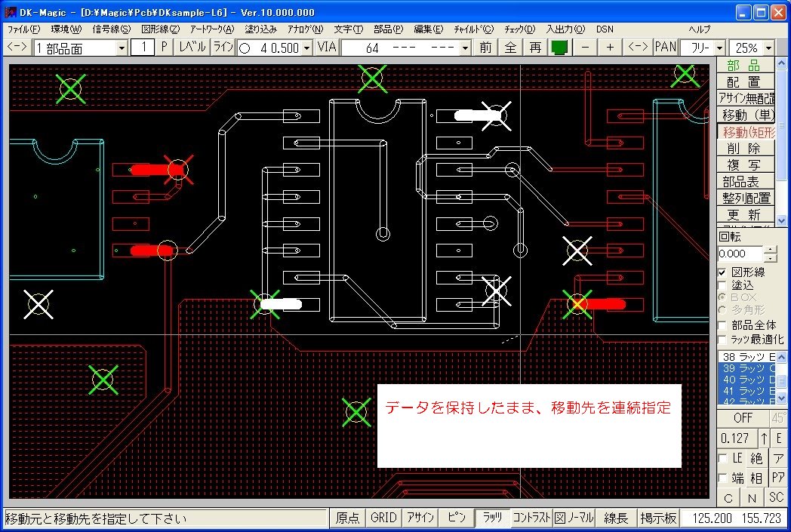Check the LE checkbox
The width and height of the screenshot is (791, 532).
723,458
